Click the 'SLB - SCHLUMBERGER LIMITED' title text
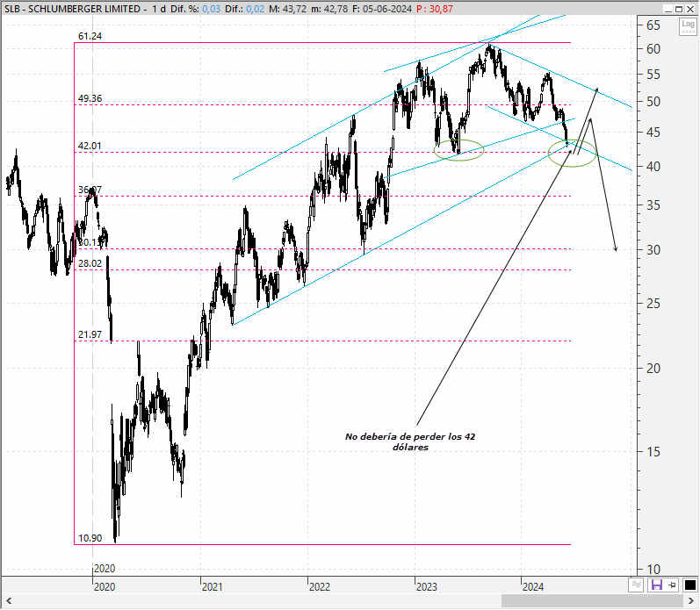The height and width of the screenshot is (610, 700). tap(72, 9)
